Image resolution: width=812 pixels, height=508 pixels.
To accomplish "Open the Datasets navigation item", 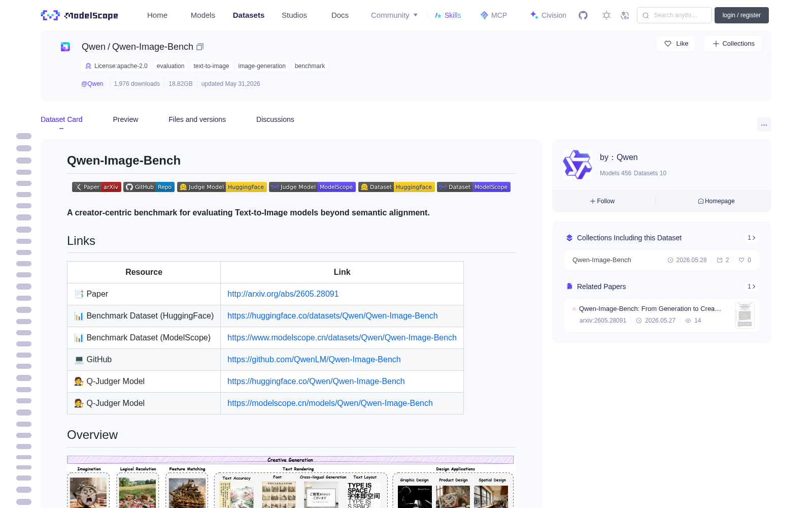I will 249,15.
